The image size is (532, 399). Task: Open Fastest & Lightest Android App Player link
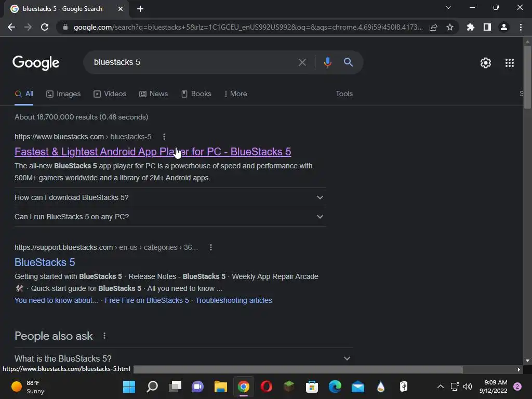click(153, 152)
